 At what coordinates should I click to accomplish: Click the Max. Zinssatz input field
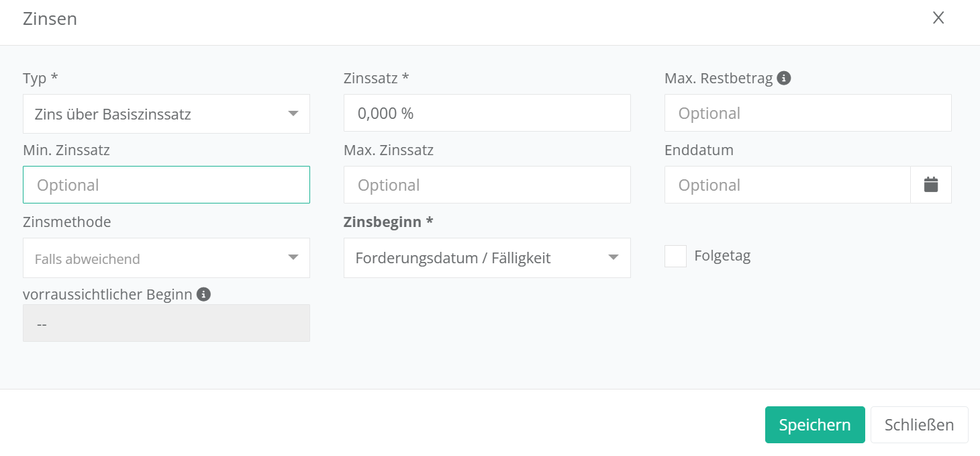pos(487,185)
